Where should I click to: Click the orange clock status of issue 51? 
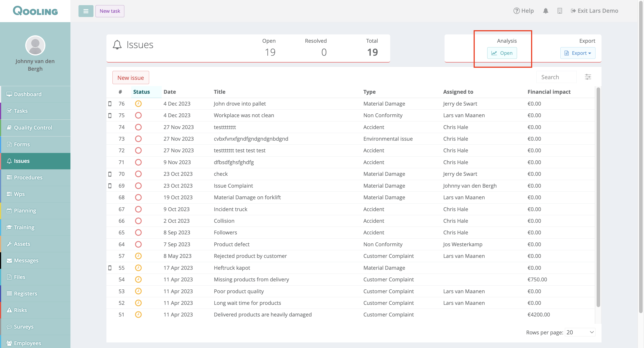pos(138,314)
